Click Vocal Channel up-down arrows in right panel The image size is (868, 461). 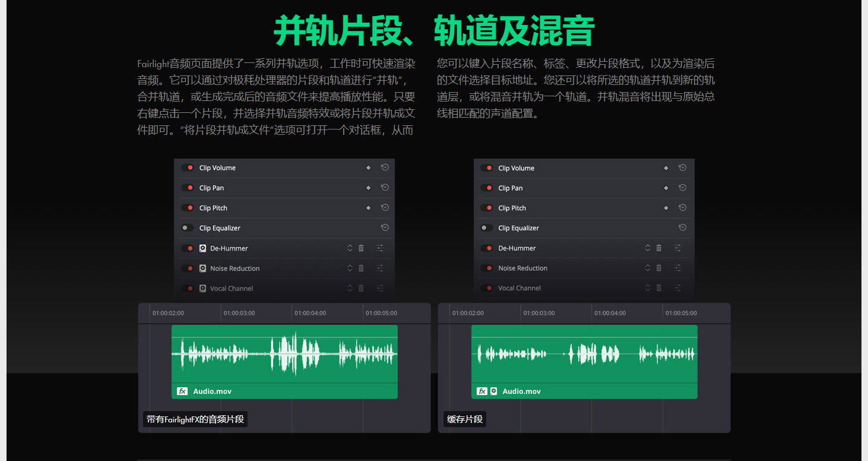648,288
